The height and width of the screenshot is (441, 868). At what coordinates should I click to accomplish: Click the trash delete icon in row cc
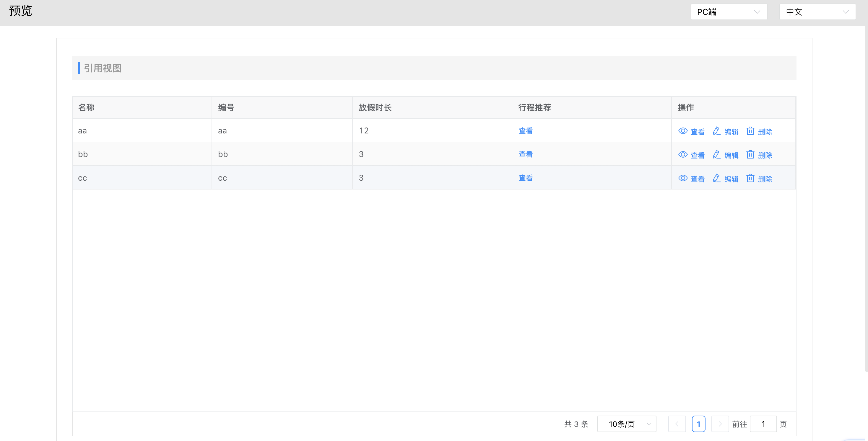click(750, 178)
